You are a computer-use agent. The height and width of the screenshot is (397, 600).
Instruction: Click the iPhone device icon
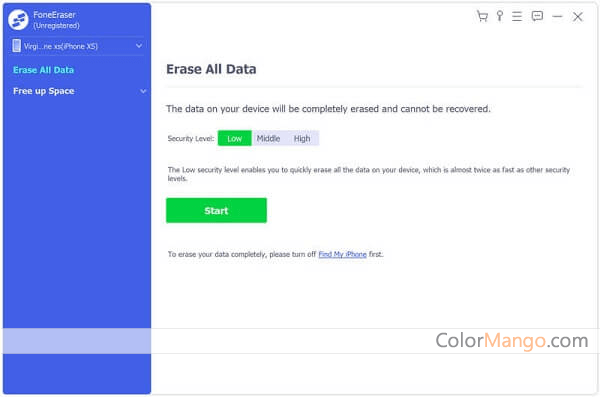[x=16, y=46]
